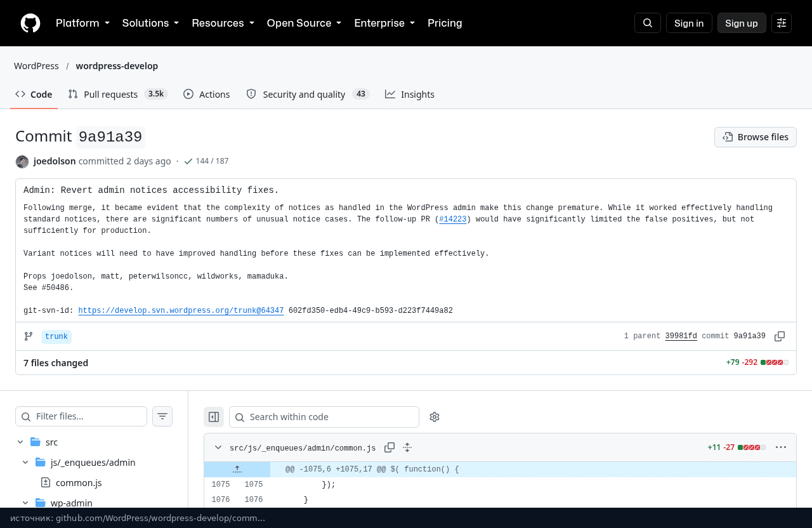The width and height of the screenshot is (812, 528).
Task: Open the develop.svn.wordpress.org trunk link
Action: 181,310
